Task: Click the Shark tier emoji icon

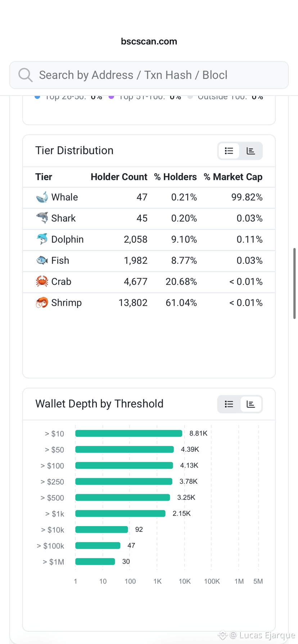Action: [x=42, y=218]
